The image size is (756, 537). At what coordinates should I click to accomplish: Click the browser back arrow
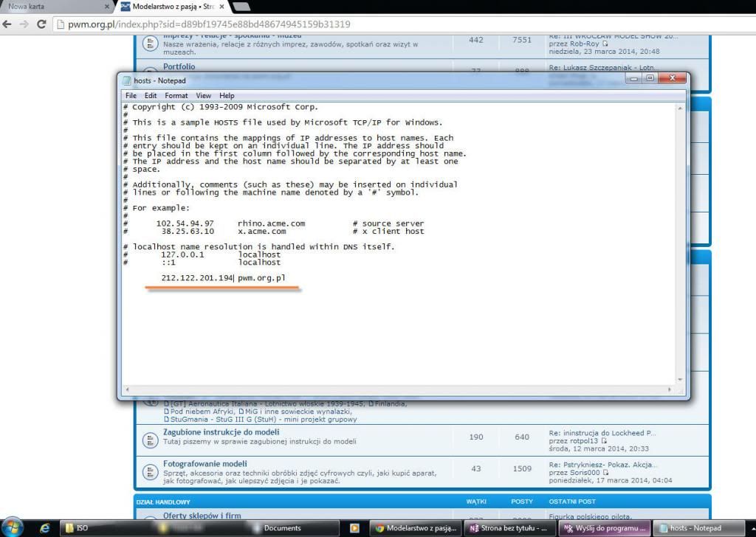(8, 24)
